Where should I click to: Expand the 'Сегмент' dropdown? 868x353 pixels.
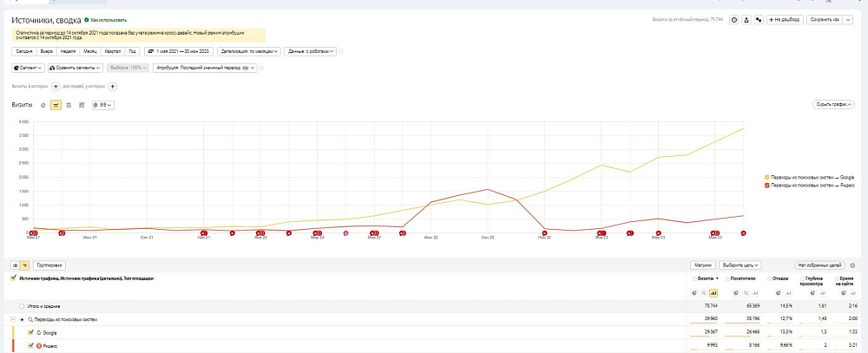pos(28,67)
